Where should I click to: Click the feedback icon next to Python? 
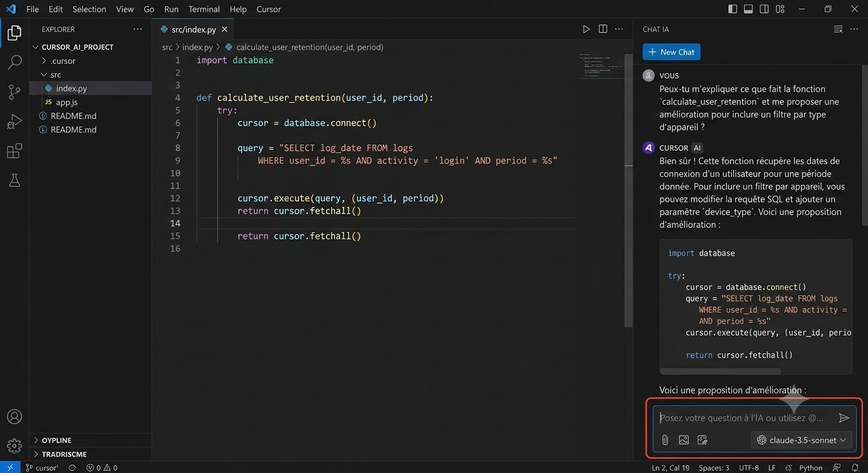837,468
